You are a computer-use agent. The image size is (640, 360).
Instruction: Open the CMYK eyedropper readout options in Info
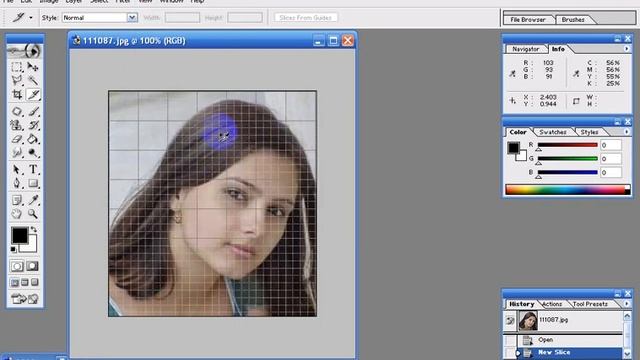(x=576, y=73)
